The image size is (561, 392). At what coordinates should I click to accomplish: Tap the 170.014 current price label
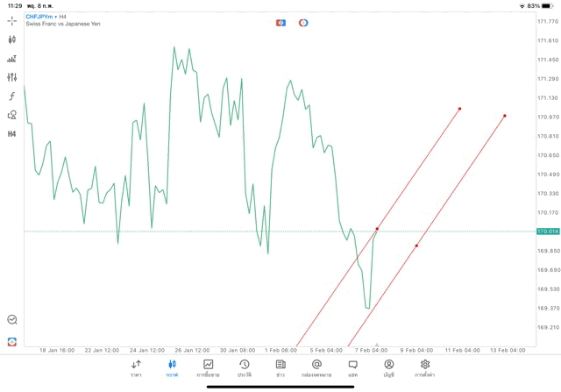[x=548, y=232]
